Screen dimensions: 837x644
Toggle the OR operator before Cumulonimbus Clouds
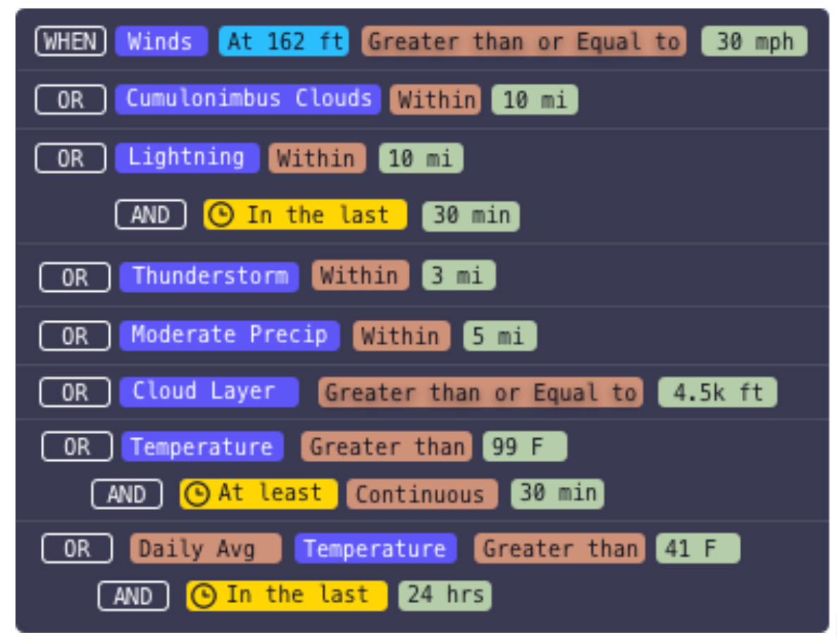click(x=70, y=100)
